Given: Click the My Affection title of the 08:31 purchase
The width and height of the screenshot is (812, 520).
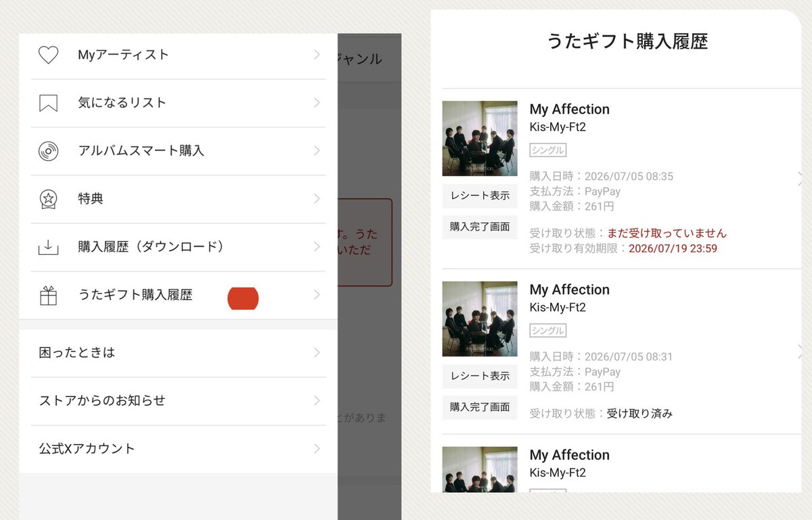Looking at the screenshot, I should 570,290.
